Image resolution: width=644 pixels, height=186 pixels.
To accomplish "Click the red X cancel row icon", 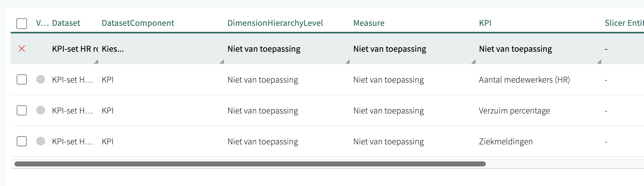I will [22, 49].
